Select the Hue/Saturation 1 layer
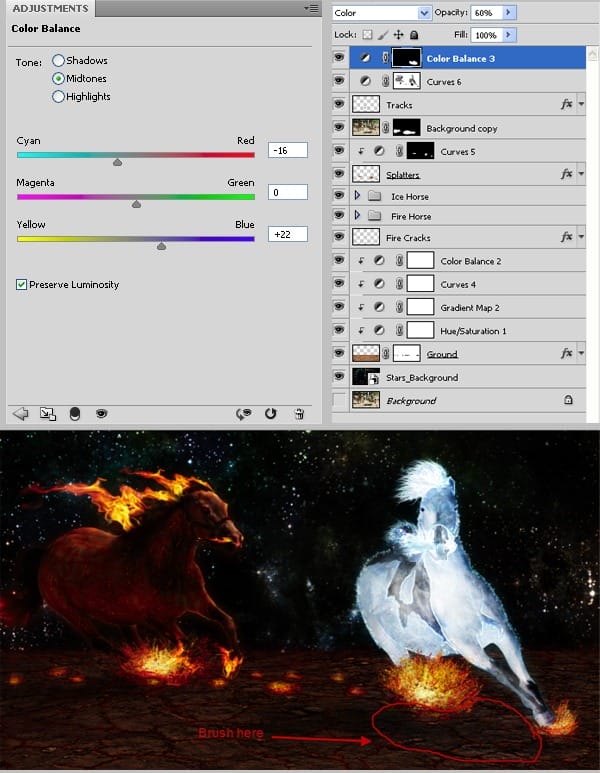The height and width of the screenshot is (773, 600). [467, 330]
